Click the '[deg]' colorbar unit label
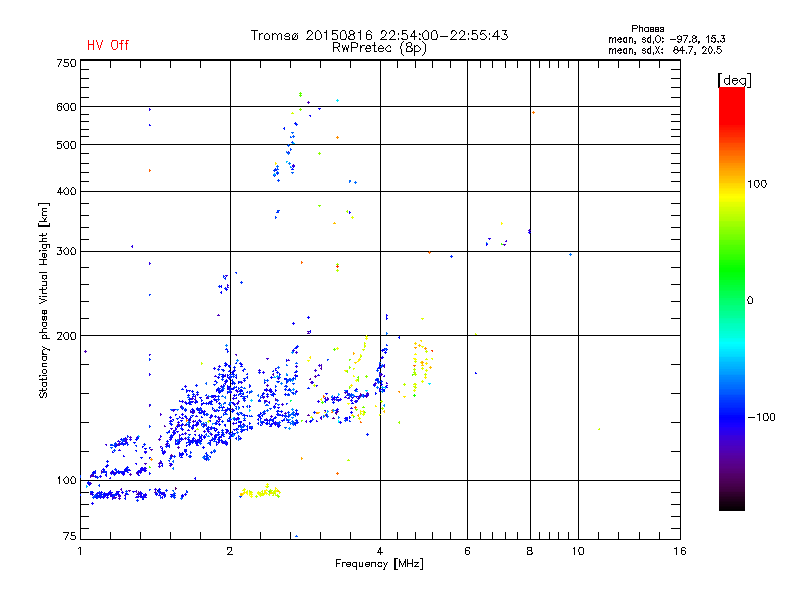 click(734, 80)
